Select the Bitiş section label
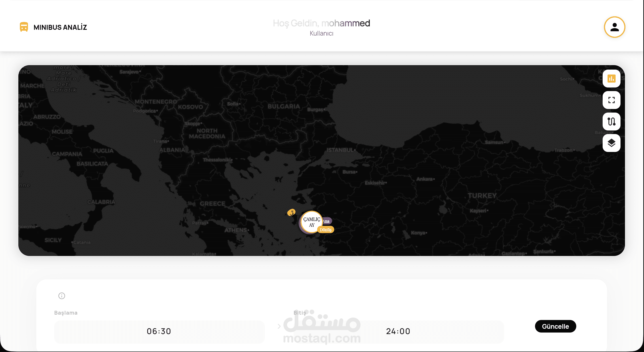 (x=300, y=312)
